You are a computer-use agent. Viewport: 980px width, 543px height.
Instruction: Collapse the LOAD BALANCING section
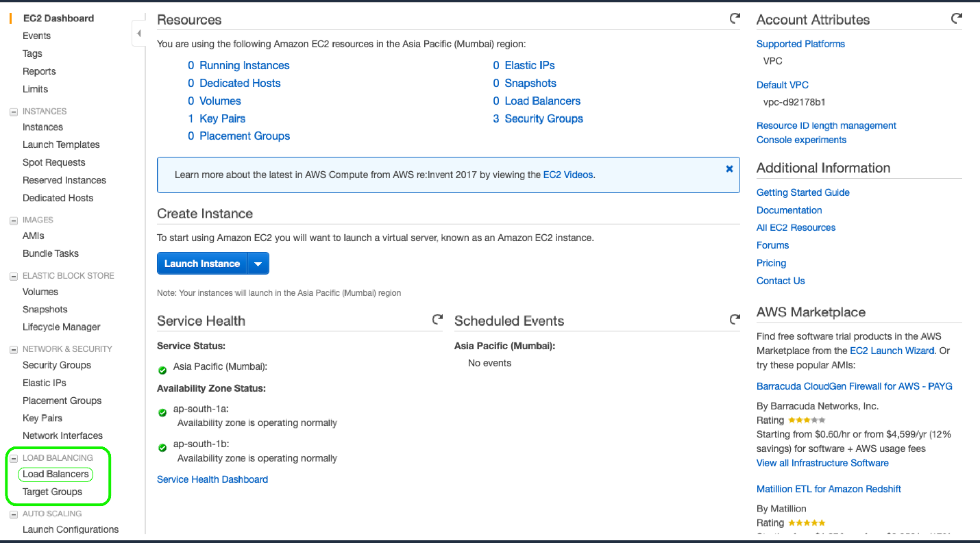click(13, 458)
